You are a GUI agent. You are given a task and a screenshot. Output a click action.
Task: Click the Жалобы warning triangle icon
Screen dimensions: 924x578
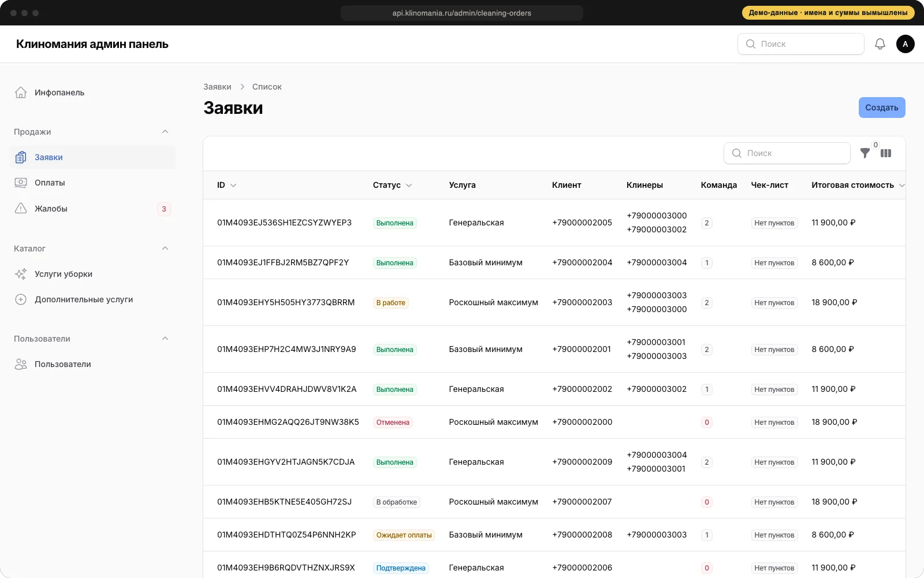[x=21, y=209]
